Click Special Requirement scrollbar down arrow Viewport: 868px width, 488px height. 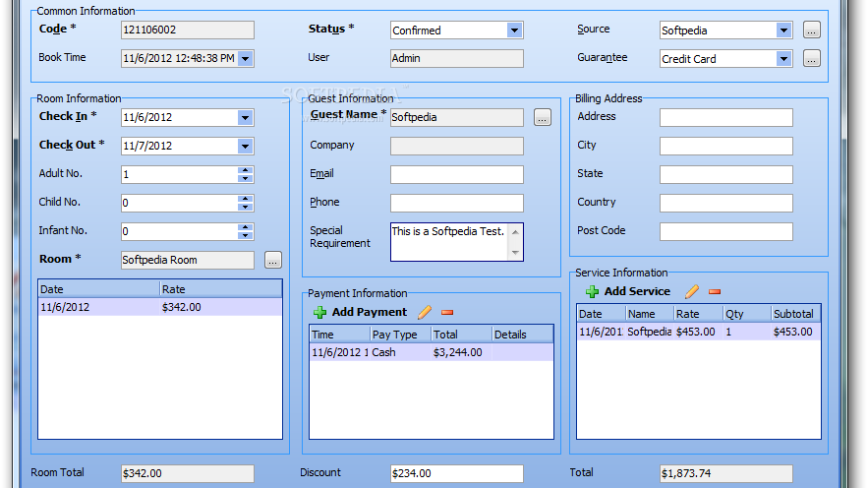coord(515,253)
